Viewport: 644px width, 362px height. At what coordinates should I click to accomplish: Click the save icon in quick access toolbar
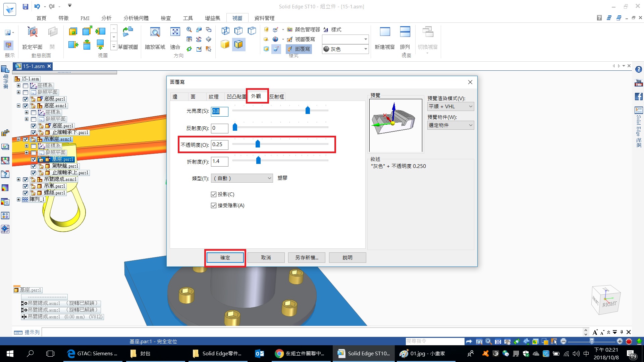tap(25, 6)
